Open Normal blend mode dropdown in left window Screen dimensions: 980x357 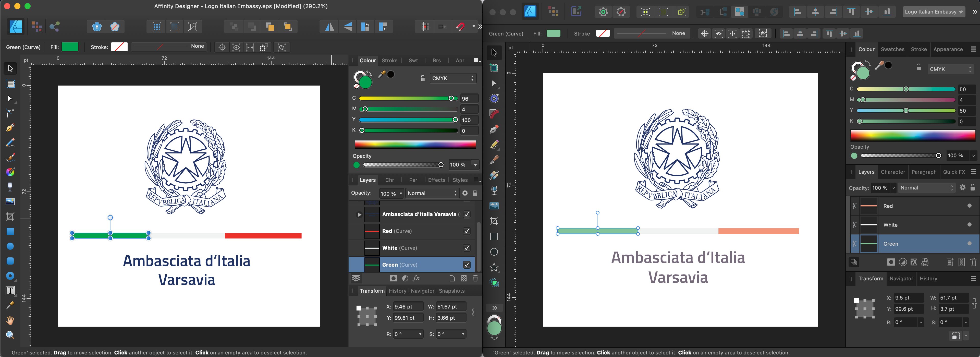(432, 193)
